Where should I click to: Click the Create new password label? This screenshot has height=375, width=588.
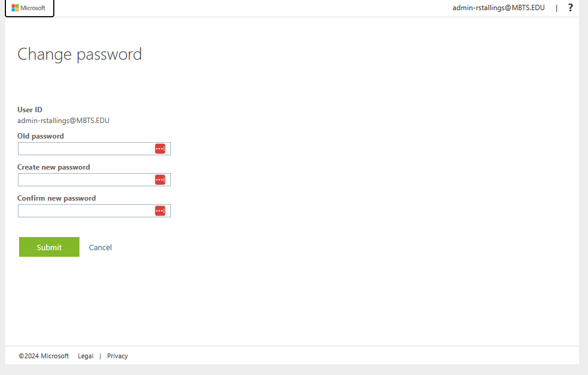[54, 167]
